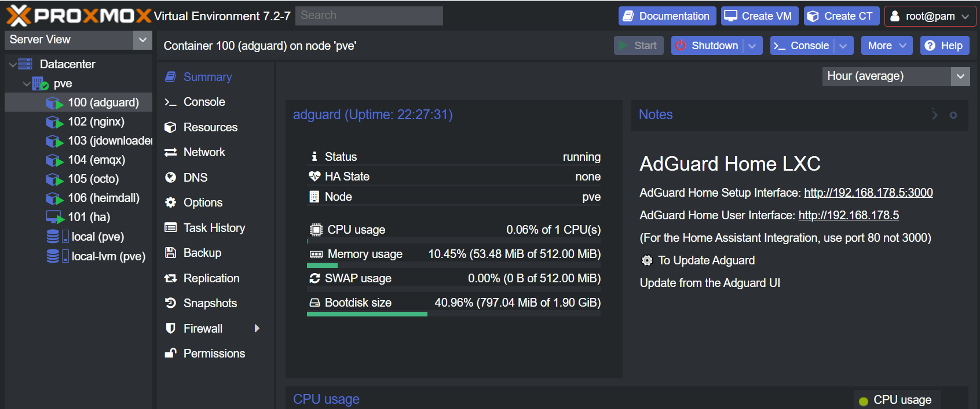Click the gear icon beside To Update Adguard
Viewport: 980px width, 409px height.
(647, 261)
